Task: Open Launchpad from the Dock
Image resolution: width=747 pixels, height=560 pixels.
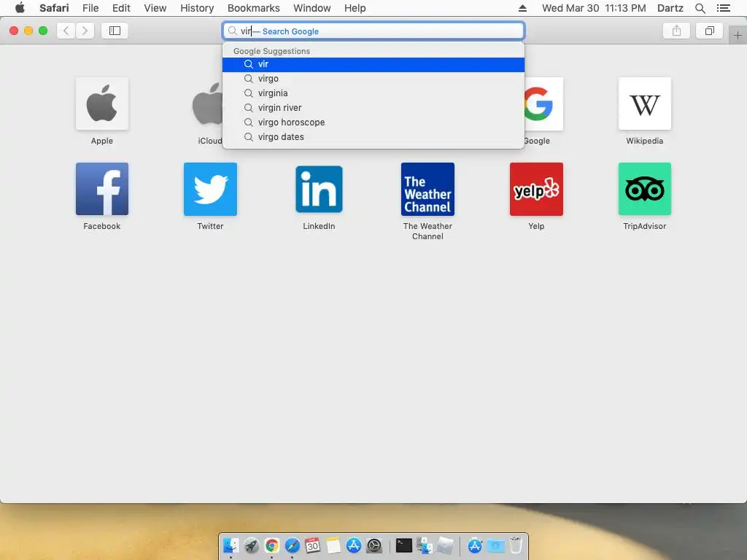Action: (x=252, y=545)
